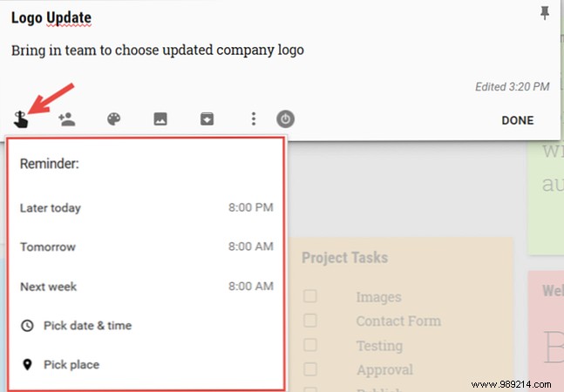Click the note body text about company logo
564x392 pixels.
pos(158,51)
